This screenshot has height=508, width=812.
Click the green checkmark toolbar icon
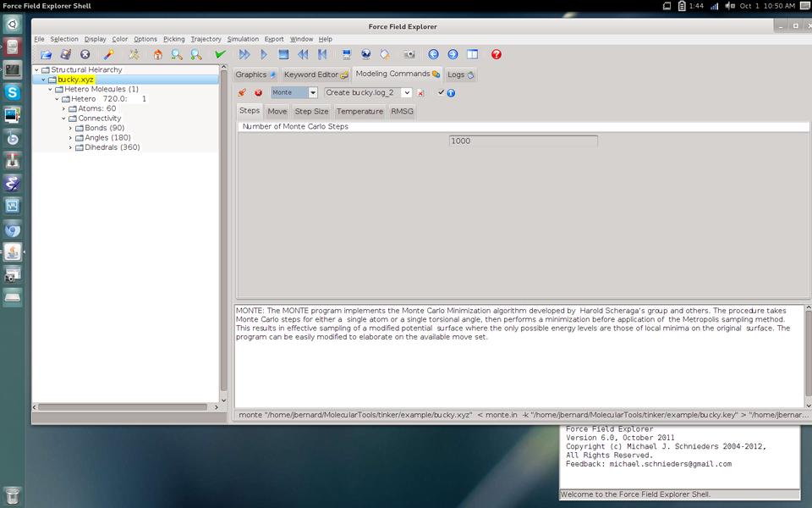coord(220,54)
